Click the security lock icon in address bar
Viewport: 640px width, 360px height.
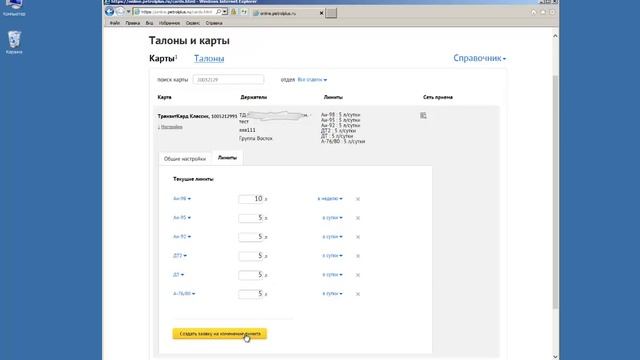tap(234, 12)
